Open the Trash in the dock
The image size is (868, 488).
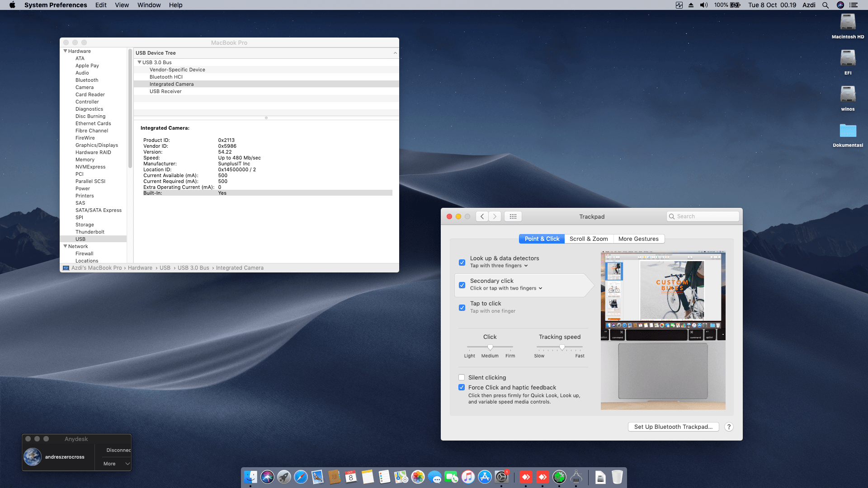tap(617, 477)
